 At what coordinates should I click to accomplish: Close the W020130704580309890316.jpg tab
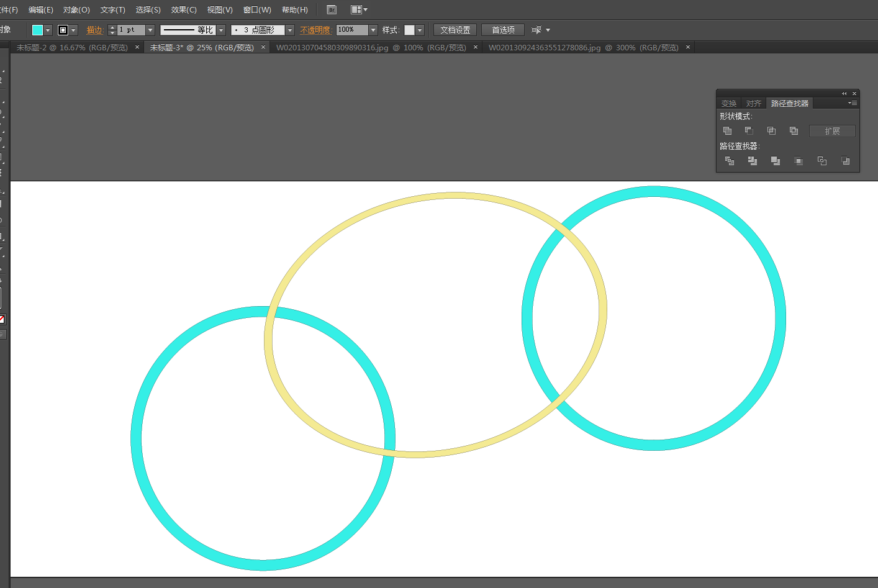click(x=476, y=47)
